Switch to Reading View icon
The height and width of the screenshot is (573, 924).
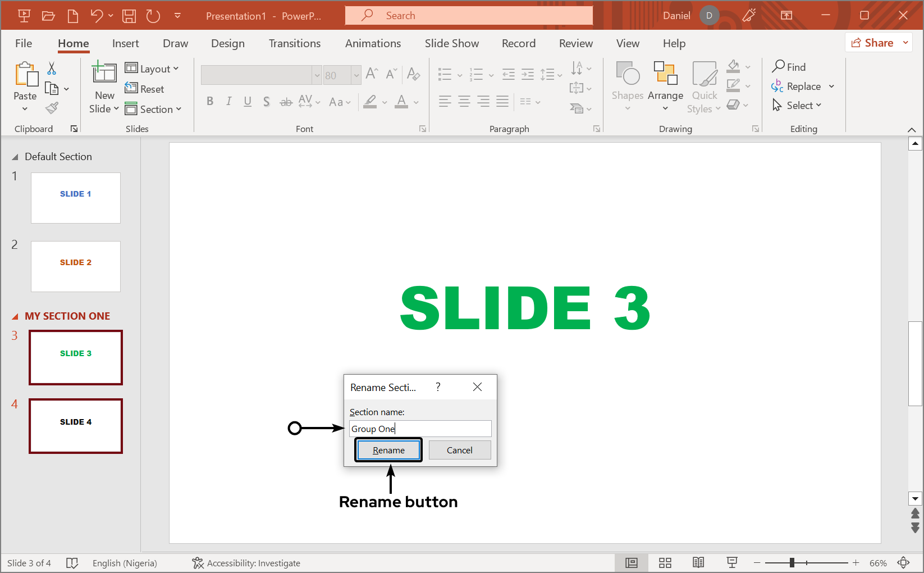tap(698, 563)
